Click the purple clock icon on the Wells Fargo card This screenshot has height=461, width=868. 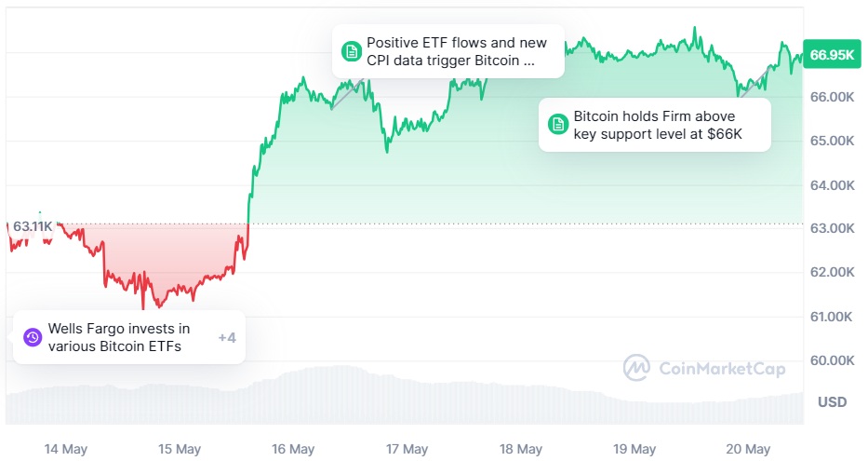pos(32,337)
